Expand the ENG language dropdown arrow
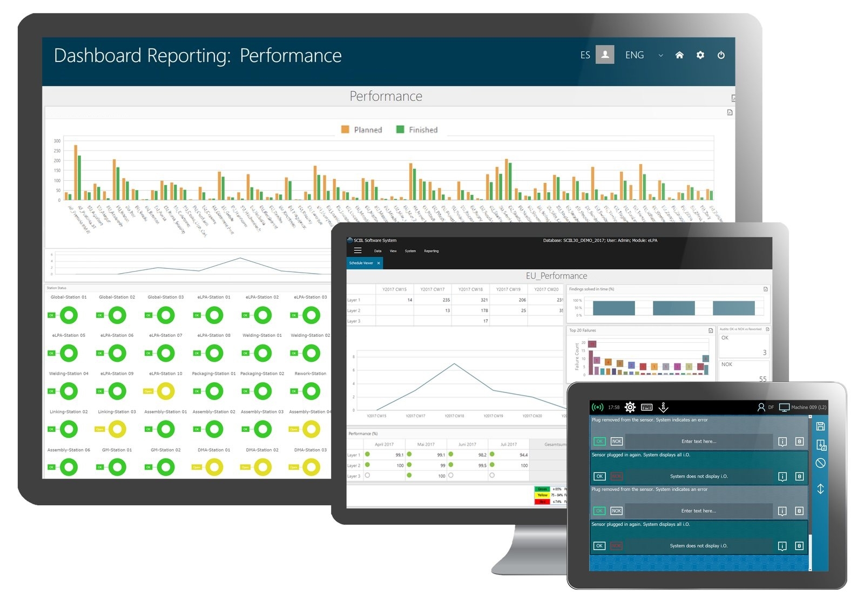Image resolution: width=864 pixels, height=616 pixels. (x=660, y=56)
